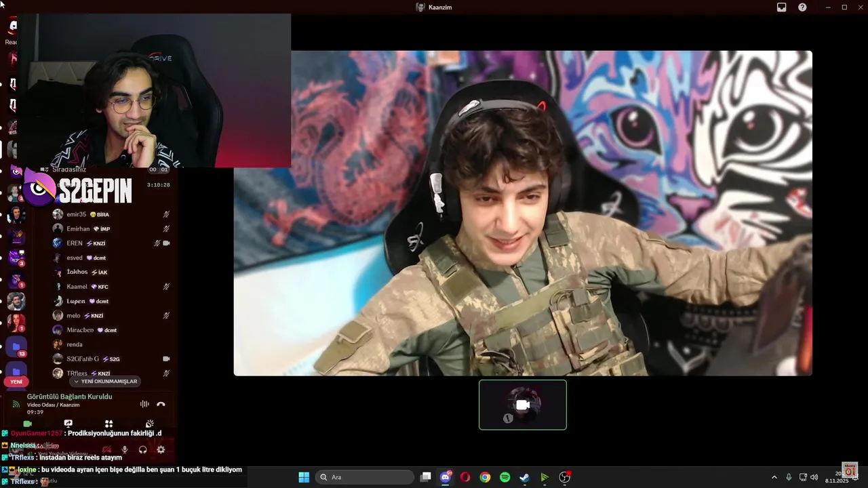Jump to new unread messages (YENİ OKUNMAMIŞLAR)
868x488 pixels.
click(105, 382)
